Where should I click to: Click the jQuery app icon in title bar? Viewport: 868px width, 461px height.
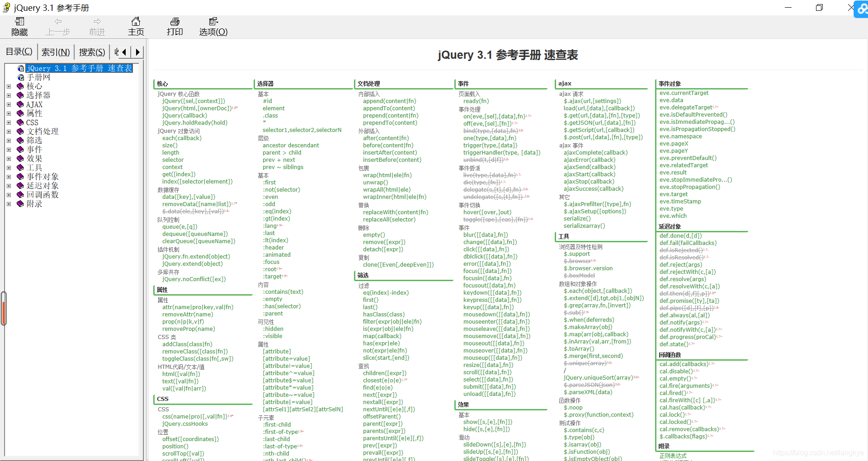(x=7, y=7)
